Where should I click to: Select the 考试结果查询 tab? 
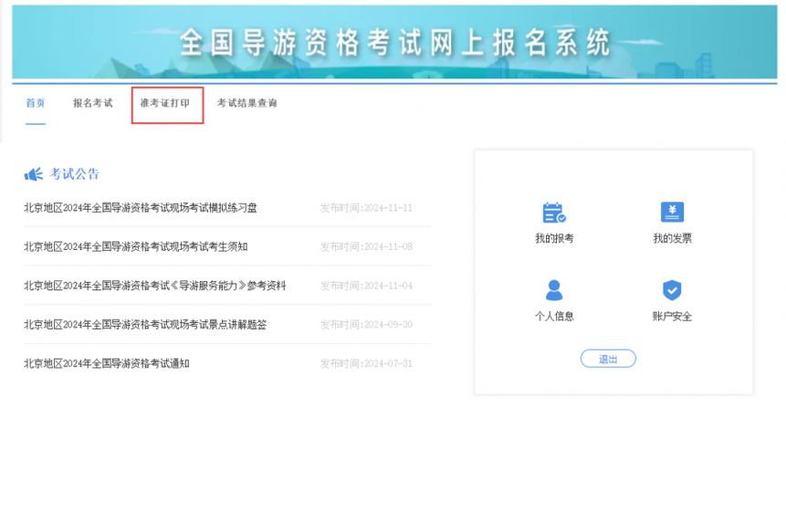click(246, 103)
